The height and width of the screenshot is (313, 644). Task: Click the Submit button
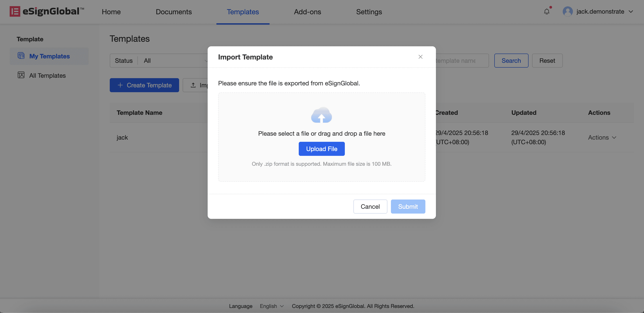coord(408,207)
